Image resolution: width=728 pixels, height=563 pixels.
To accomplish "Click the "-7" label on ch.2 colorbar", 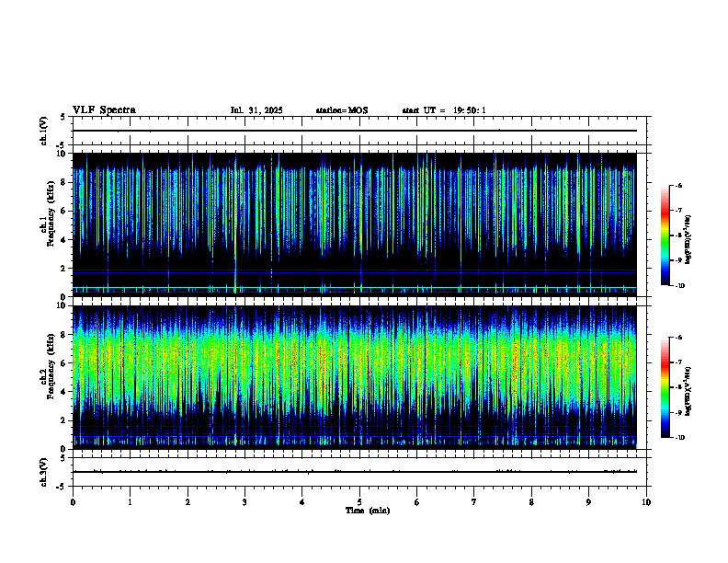I will 678,362.
